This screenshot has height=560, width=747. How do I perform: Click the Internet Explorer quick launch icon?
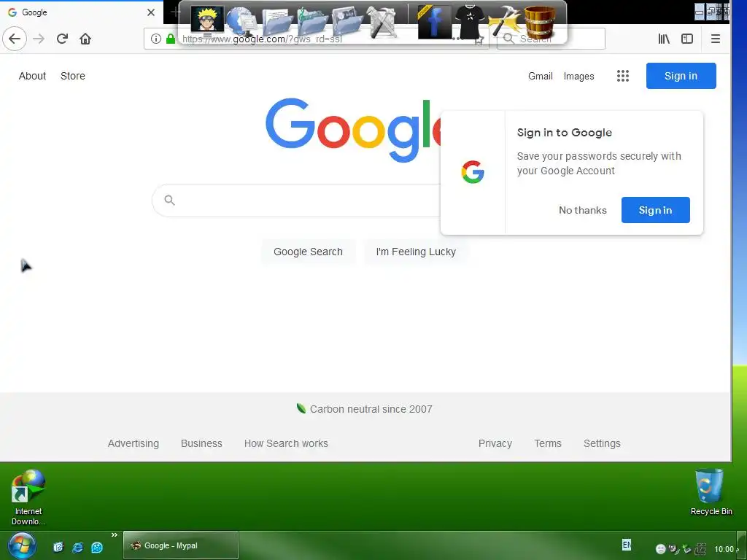77,548
